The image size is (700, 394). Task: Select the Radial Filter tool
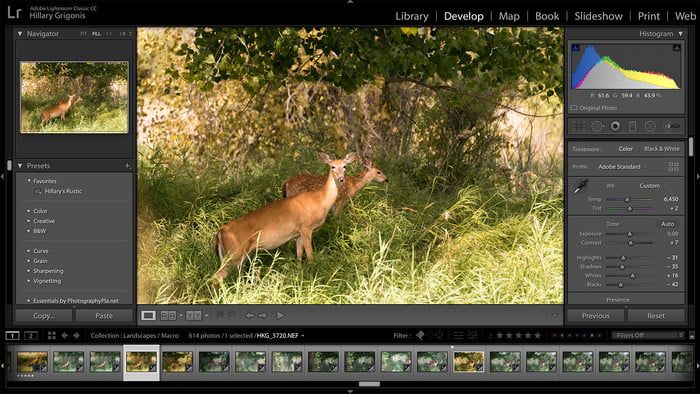pos(650,126)
